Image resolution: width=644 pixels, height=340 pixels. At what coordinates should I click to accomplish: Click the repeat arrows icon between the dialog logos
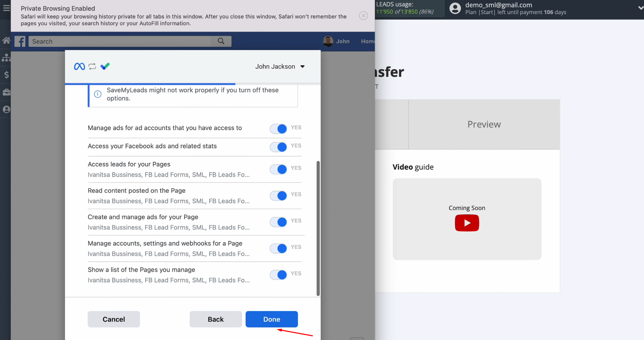click(x=92, y=66)
